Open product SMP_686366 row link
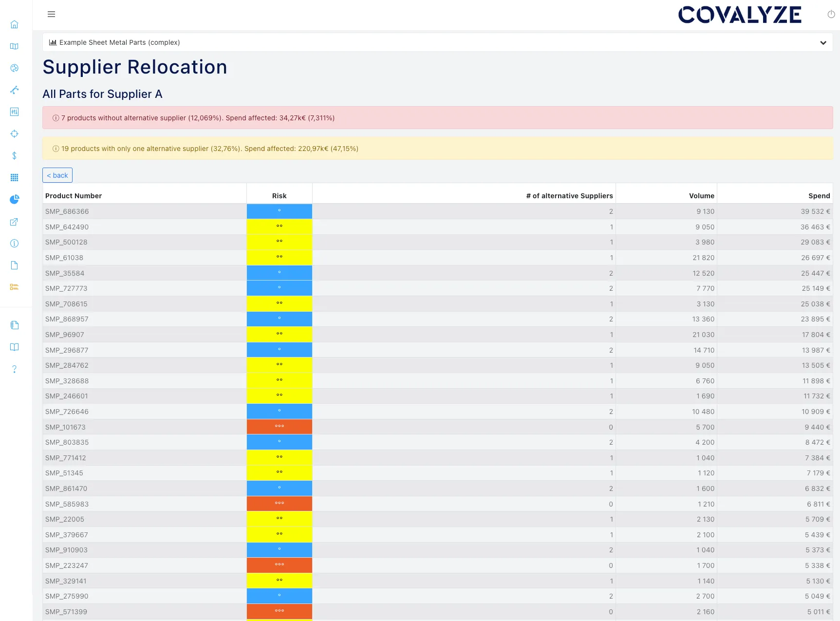 click(x=67, y=211)
